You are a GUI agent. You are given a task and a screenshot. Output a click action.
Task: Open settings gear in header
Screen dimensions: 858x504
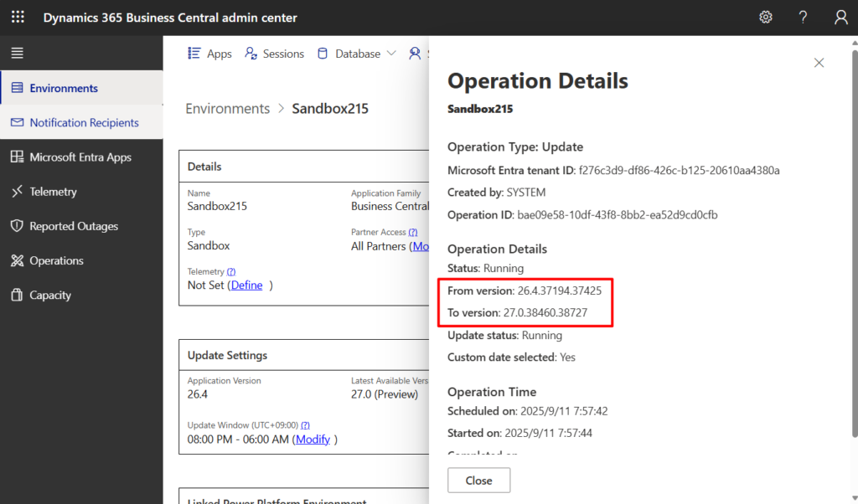tap(765, 18)
